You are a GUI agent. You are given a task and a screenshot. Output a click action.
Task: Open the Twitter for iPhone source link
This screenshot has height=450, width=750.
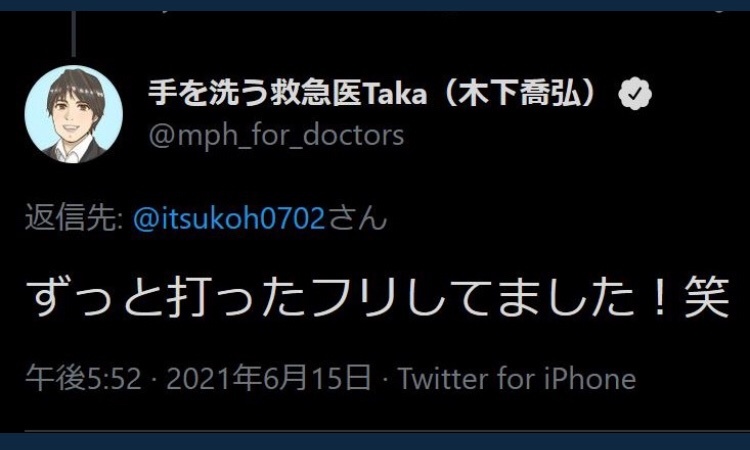[x=518, y=378]
